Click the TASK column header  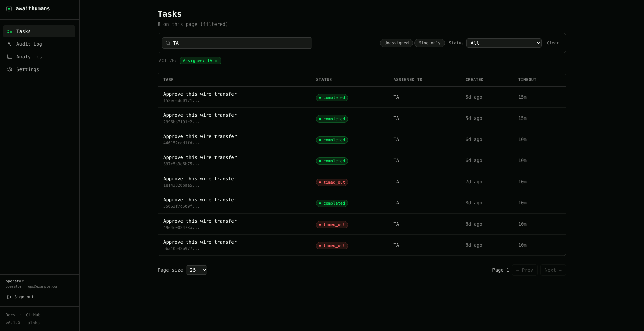click(168, 80)
